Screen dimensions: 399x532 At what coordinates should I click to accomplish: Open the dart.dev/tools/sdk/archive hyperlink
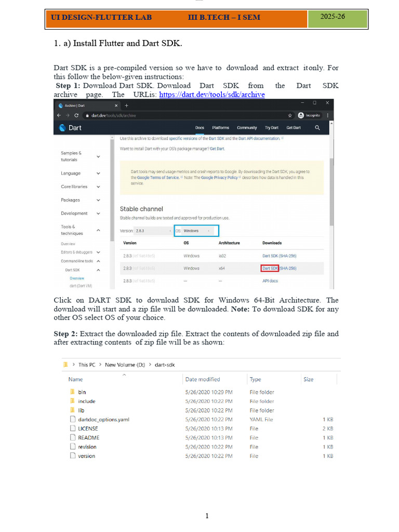coord(212,95)
